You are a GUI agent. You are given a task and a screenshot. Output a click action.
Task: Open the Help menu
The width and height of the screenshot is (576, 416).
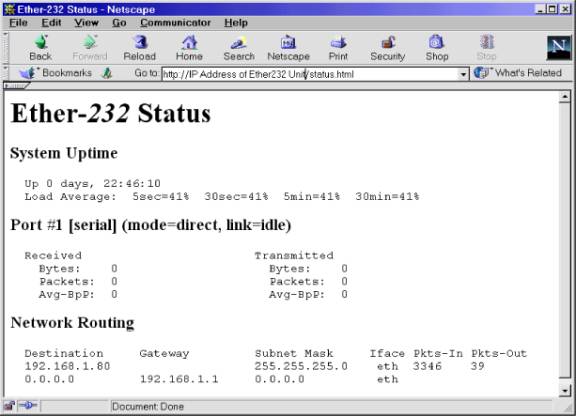236,23
